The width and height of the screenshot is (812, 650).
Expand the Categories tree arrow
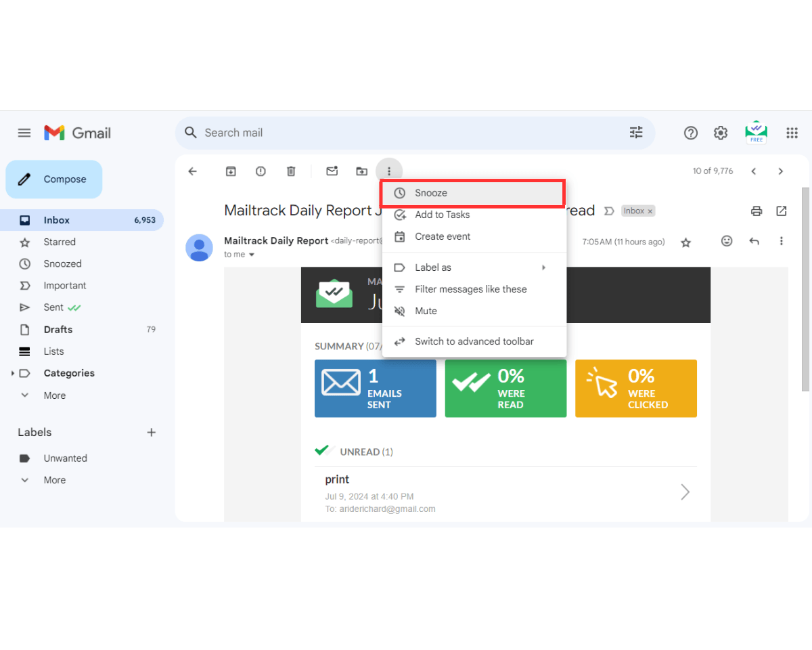click(x=12, y=373)
